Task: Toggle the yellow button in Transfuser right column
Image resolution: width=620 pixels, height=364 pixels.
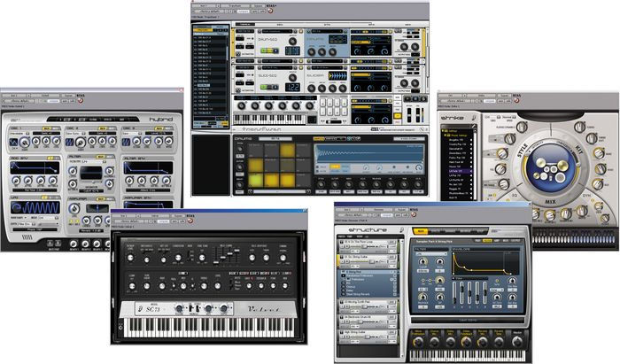Action: [x=398, y=116]
